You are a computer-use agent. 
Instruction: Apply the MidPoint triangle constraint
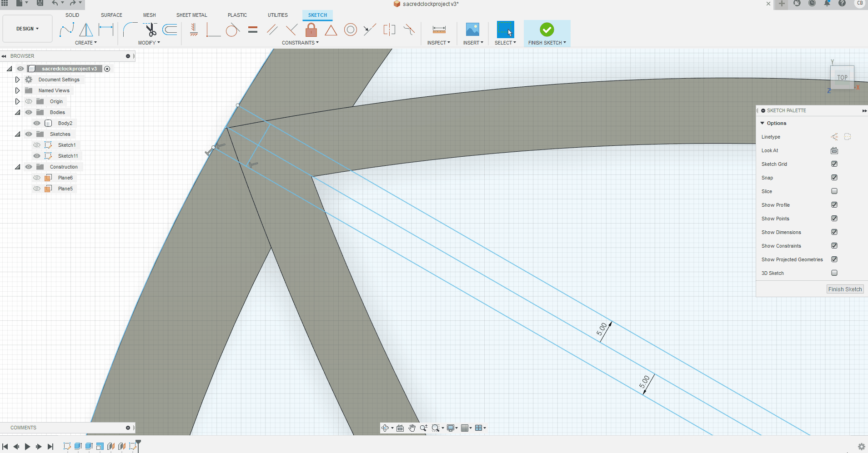click(x=331, y=30)
